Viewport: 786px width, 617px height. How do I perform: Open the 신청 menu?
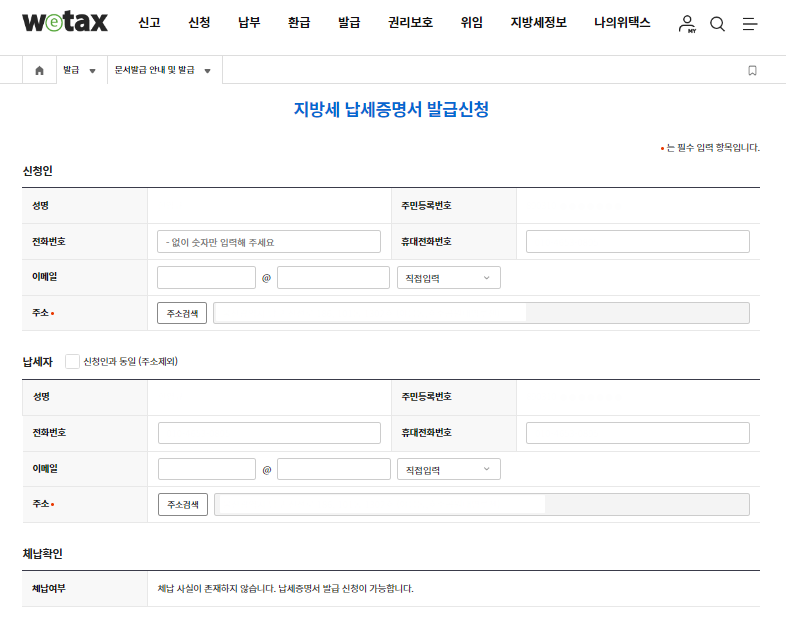[199, 23]
